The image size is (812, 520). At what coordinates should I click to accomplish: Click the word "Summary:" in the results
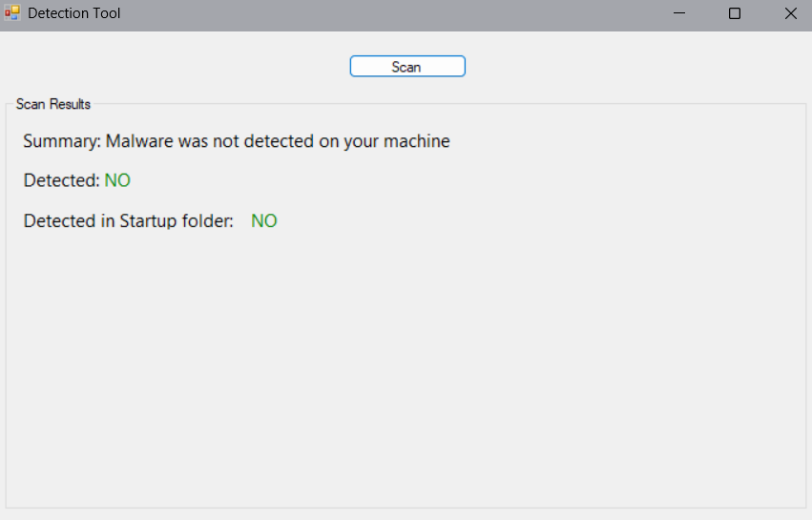61,141
